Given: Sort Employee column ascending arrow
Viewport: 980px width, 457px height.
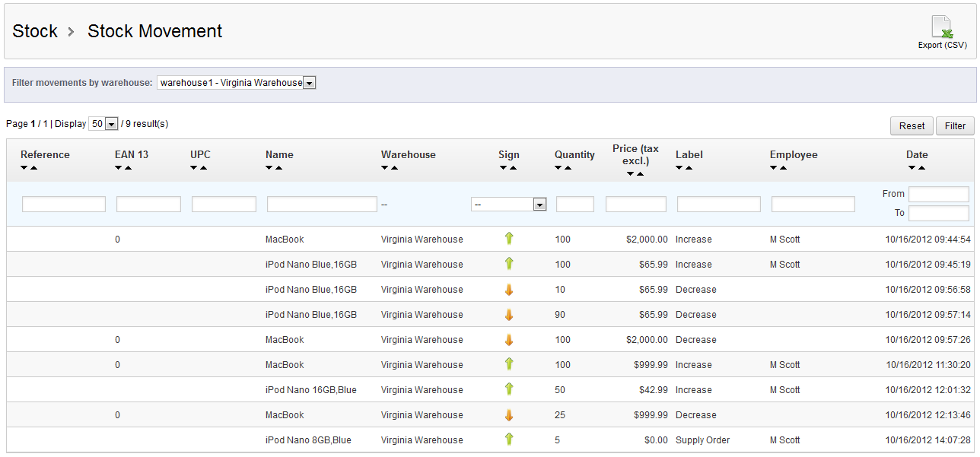Looking at the screenshot, I should pyautogui.click(x=783, y=168).
